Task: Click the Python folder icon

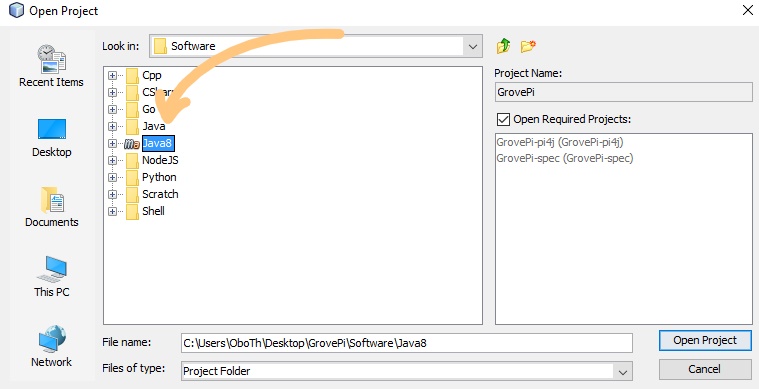Action: (132, 177)
